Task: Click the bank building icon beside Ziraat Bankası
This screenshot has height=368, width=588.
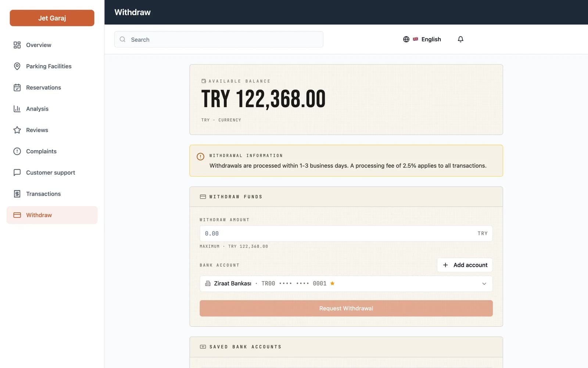Action: point(208,283)
